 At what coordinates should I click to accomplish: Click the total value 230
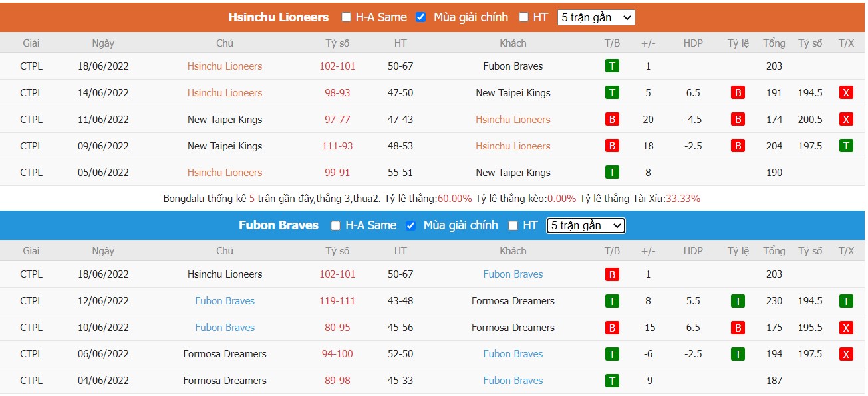coord(774,301)
